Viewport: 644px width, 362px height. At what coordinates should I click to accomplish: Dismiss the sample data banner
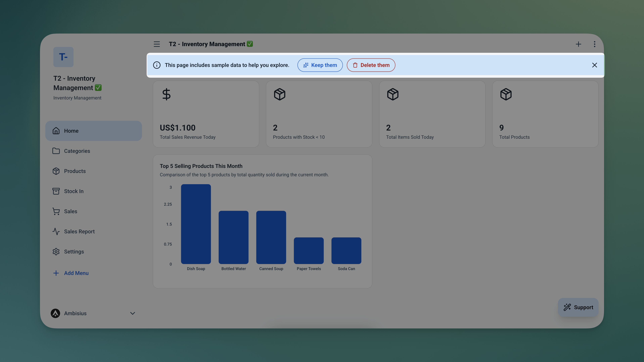point(594,65)
